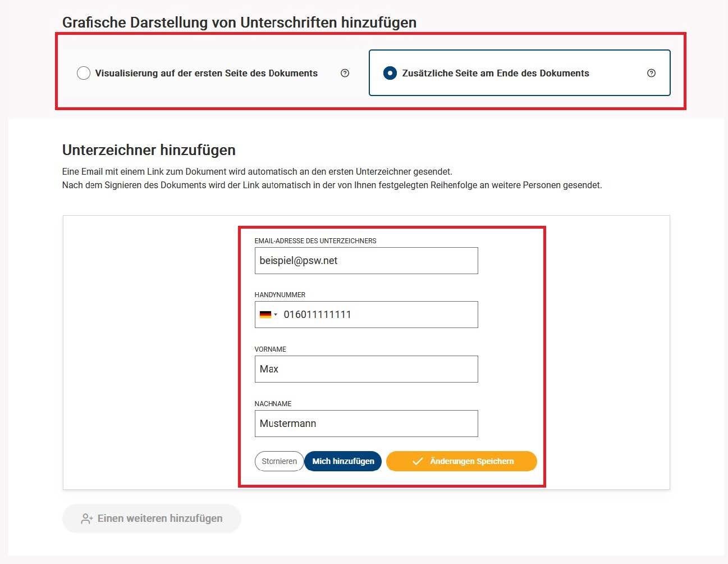Click the Nachname field with 'Mustermann'
Screen dimensions: 728x564
tap(366, 424)
